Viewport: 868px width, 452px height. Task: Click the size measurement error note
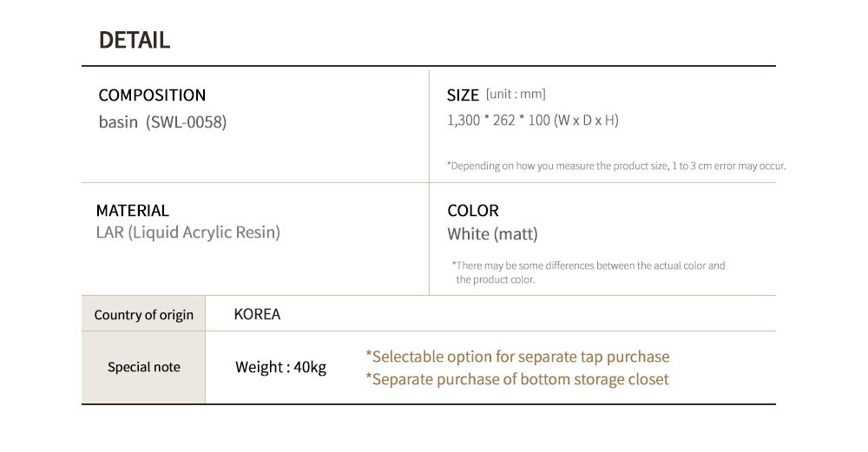[616, 166]
